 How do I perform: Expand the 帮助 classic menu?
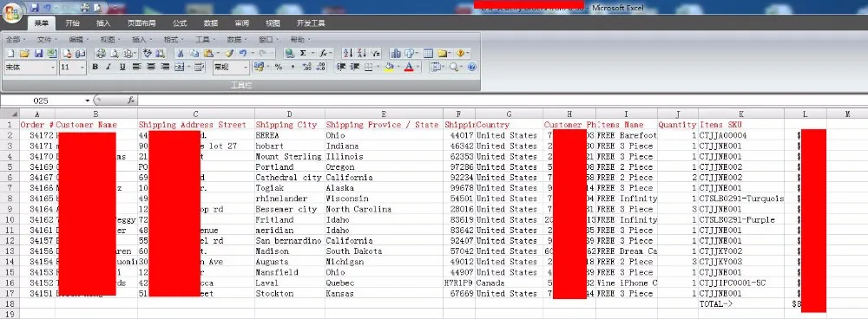coord(300,40)
